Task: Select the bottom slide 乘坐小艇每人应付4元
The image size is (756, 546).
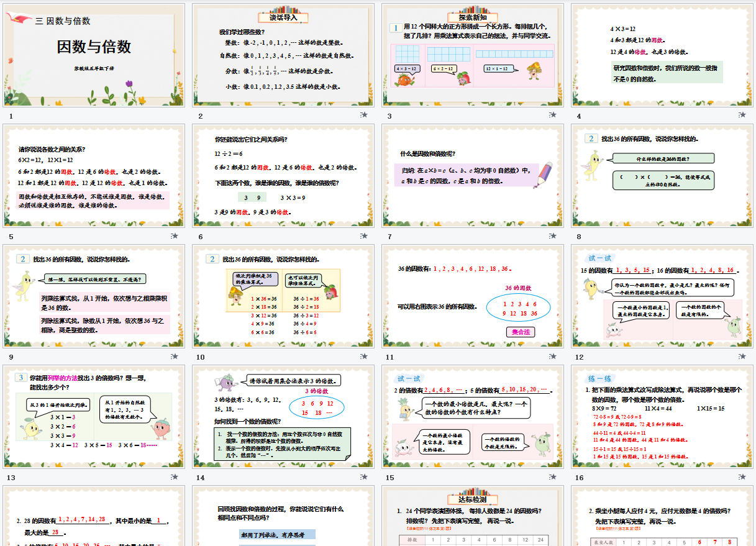Action: [662, 516]
